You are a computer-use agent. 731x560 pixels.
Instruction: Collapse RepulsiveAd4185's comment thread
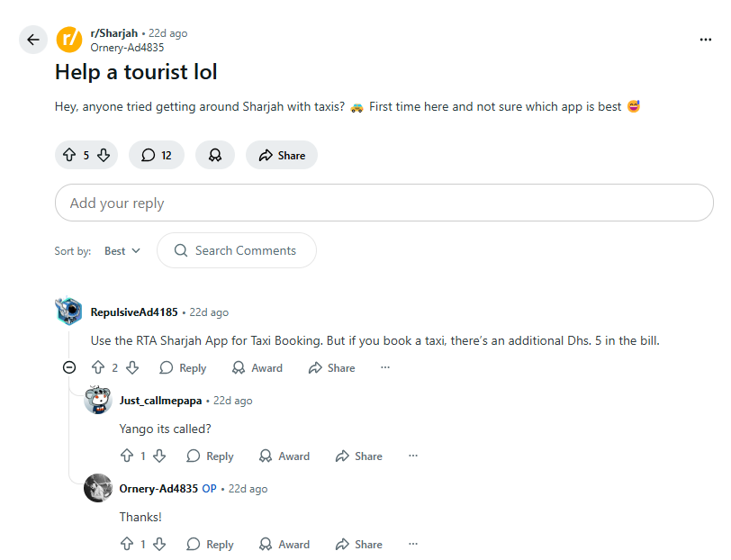coord(69,367)
